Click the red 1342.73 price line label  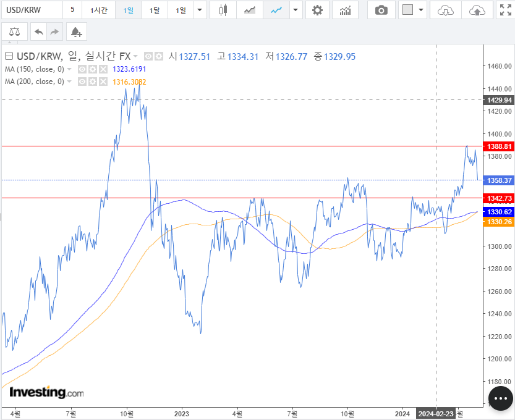[498, 198]
